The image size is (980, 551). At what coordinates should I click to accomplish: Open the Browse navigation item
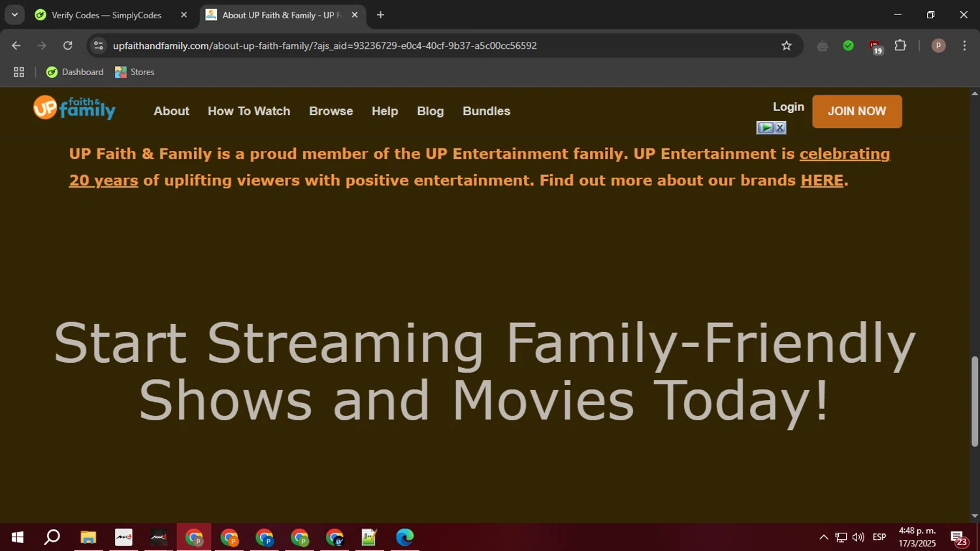pyautogui.click(x=331, y=111)
